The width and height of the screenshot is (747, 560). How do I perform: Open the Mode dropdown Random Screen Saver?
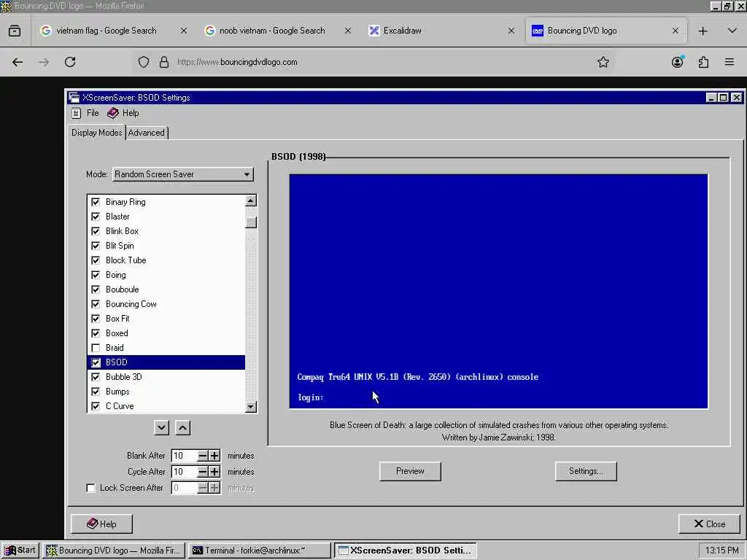(x=183, y=174)
